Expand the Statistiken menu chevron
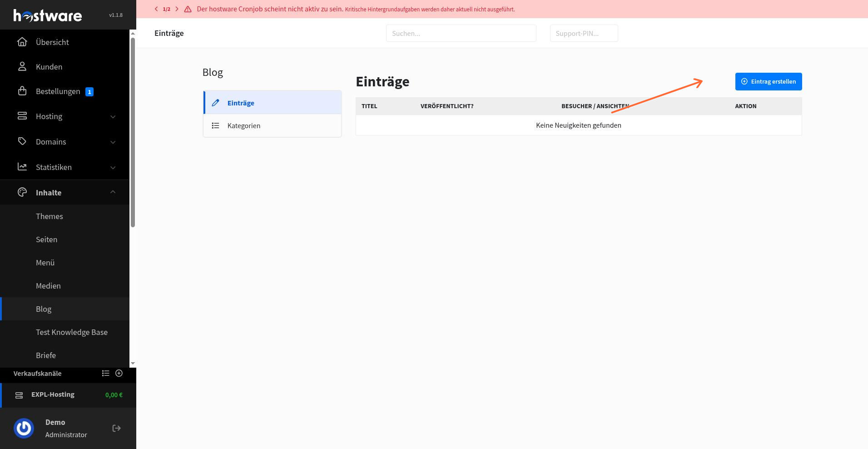The height and width of the screenshot is (449, 868). (x=113, y=168)
